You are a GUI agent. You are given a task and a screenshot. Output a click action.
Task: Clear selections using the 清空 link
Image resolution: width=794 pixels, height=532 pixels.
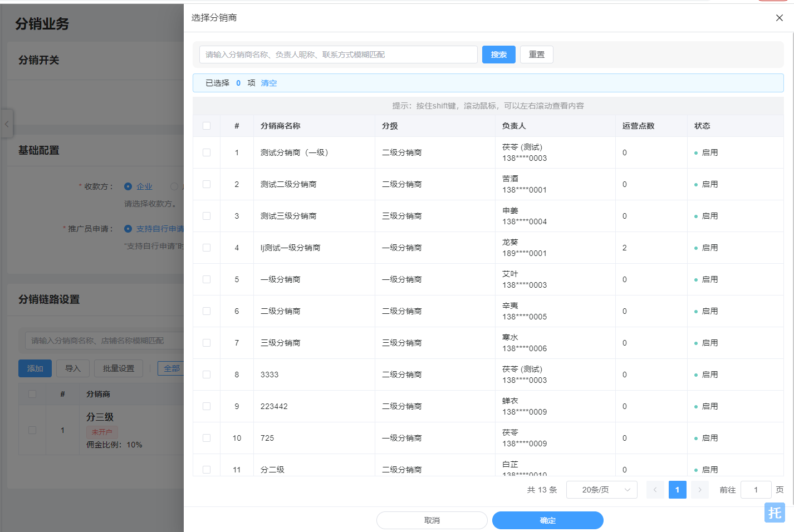268,83
